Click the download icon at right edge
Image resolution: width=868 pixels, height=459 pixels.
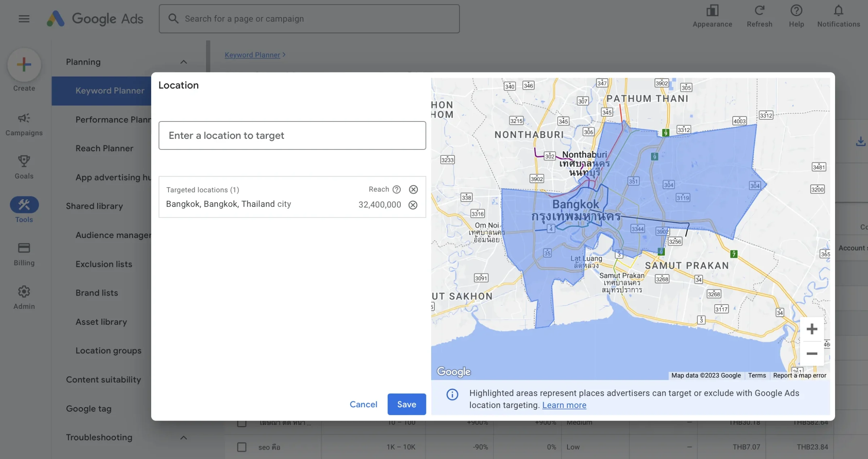click(x=860, y=141)
